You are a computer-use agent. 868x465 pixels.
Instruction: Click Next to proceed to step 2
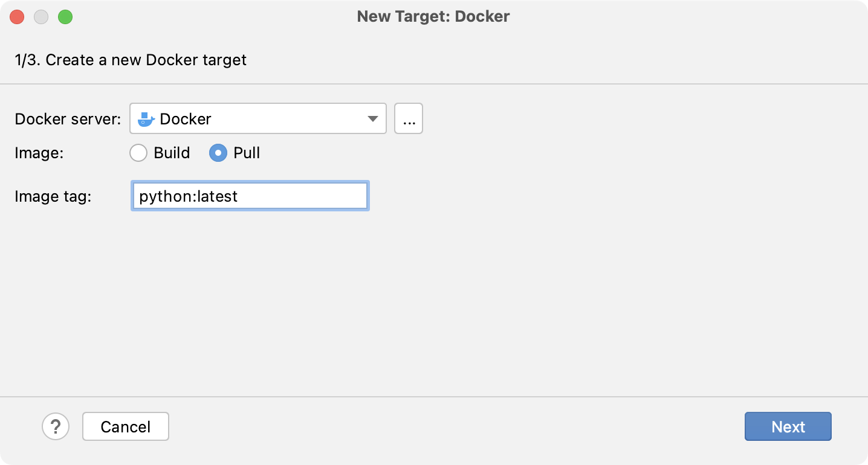click(x=788, y=426)
